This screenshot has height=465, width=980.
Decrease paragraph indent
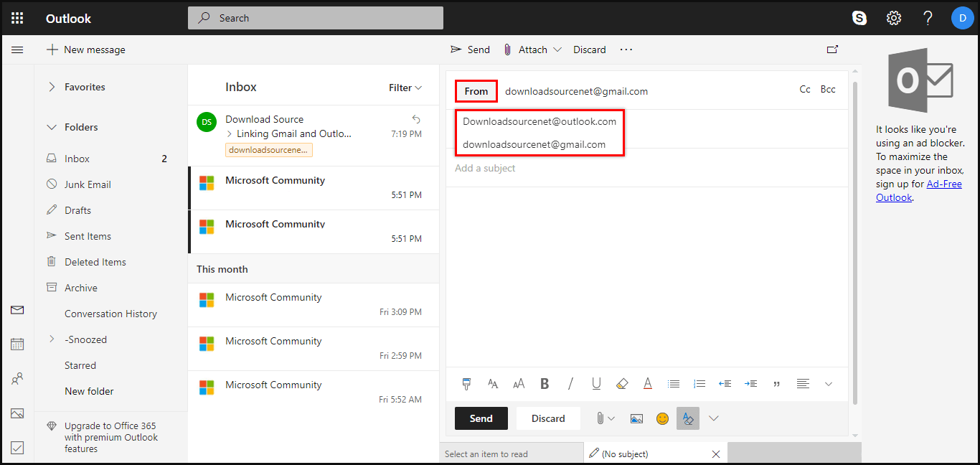click(725, 384)
